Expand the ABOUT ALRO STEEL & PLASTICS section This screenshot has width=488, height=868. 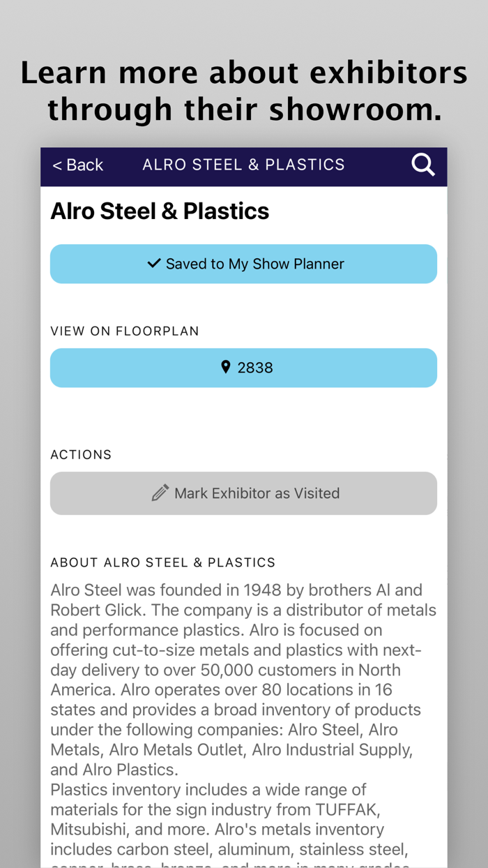pyautogui.click(x=162, y=562)
